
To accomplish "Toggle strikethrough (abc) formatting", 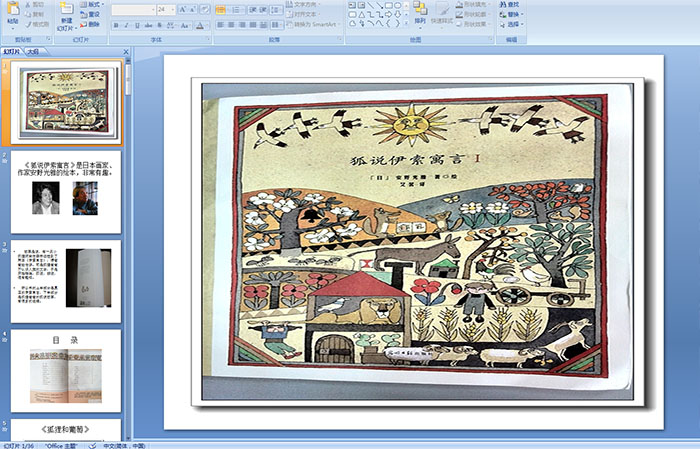I will pos(148,25).
